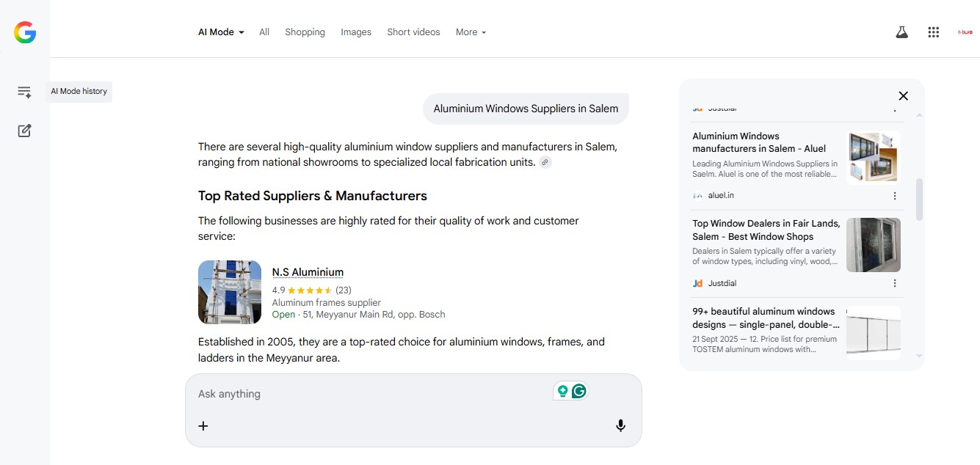Screen dimensions: 980x465
Task: Switch to the Short videos tab
Action: (413, 32)
